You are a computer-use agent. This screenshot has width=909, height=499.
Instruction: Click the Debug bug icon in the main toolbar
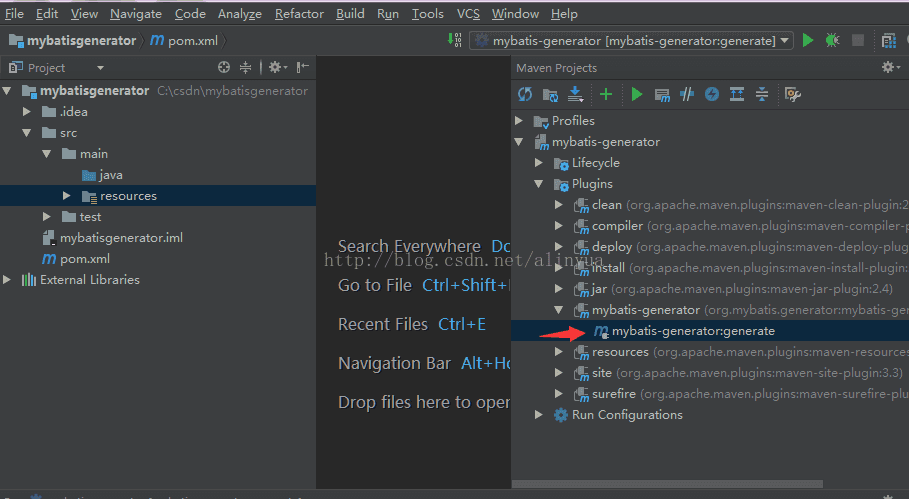tap(833, 41)
